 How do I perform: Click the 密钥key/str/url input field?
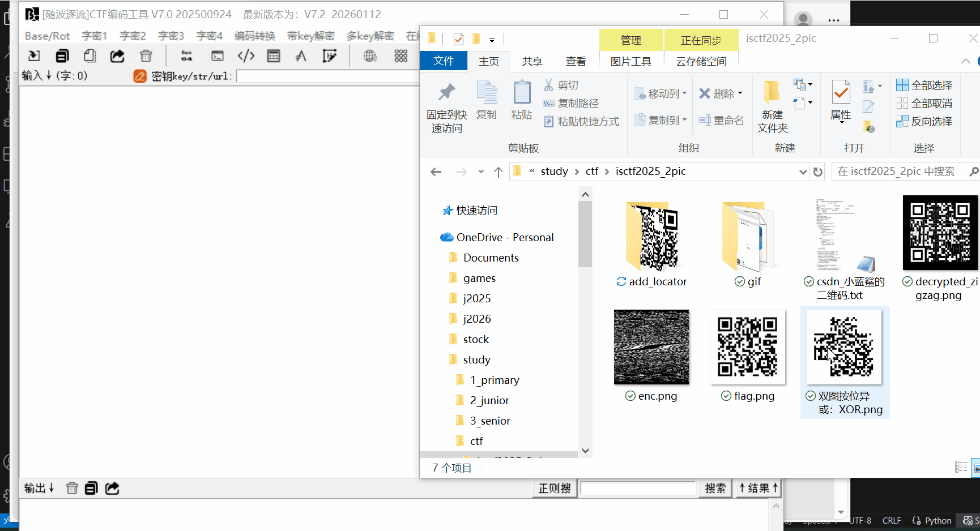click(x=328, y=76)
